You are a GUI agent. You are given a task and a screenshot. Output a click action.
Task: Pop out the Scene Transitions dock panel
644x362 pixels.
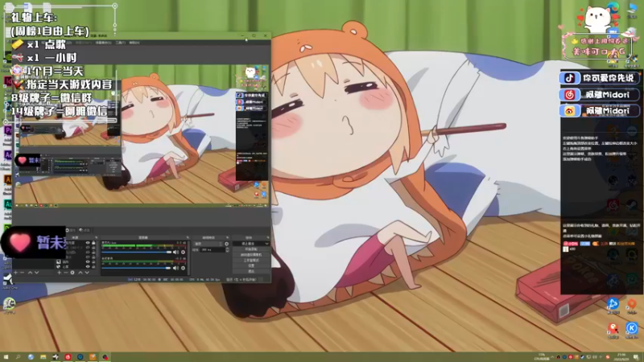click(x=227, y=237)
